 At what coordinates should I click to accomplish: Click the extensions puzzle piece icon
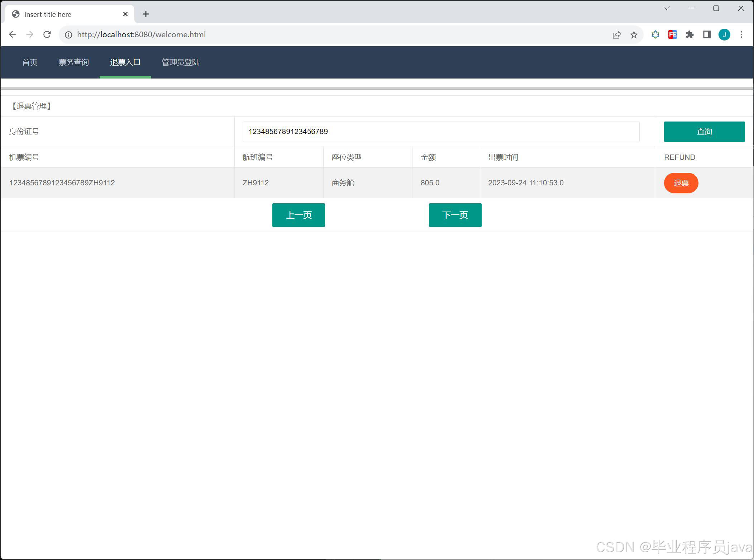pyautogui.click(x=689, y=34)
